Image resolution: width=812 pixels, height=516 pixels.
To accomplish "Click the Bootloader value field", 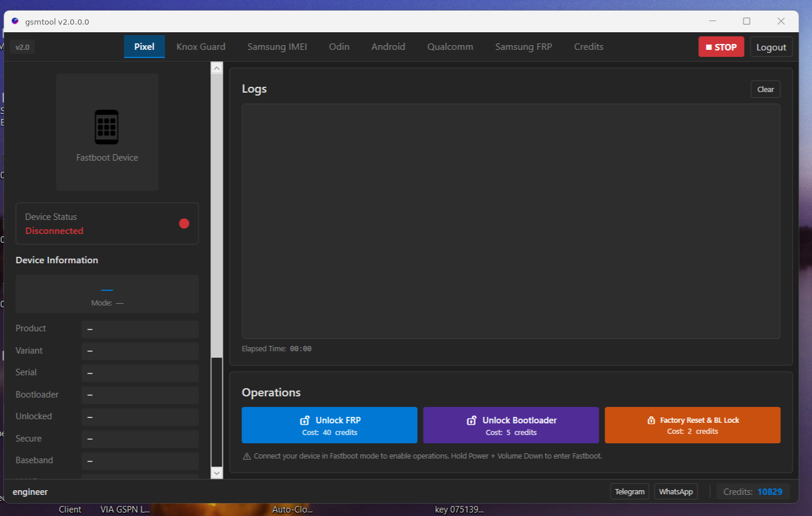I will point(140,395).
